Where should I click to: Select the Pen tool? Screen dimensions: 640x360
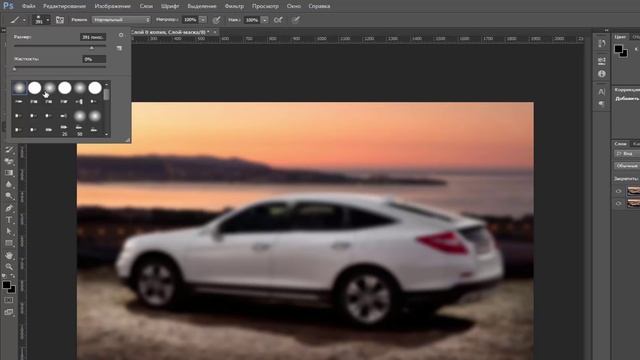(9, 208)
